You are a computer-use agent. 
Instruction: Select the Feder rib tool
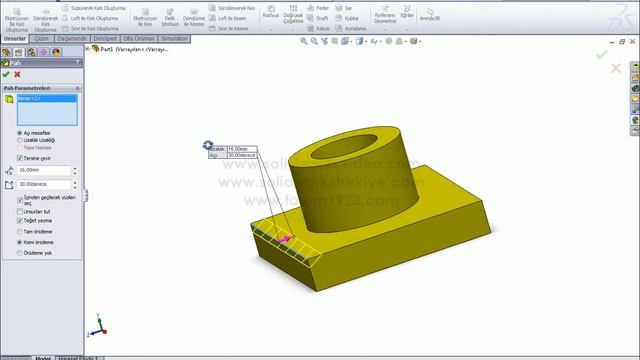(318, 8)
